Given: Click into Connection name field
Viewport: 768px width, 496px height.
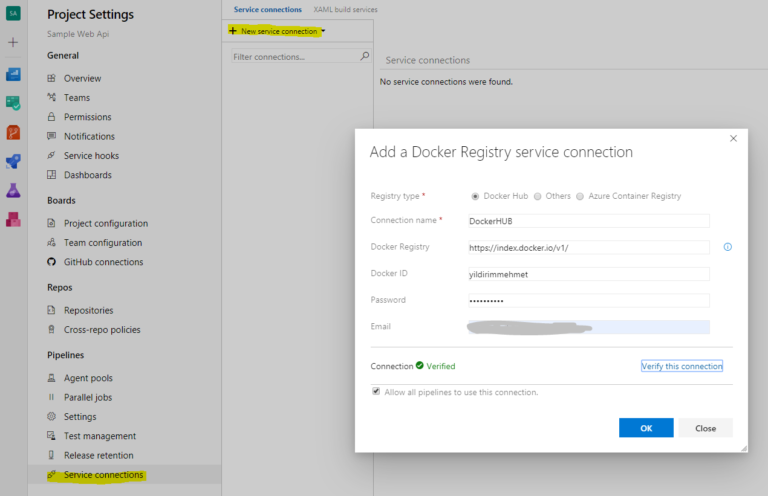Looking at the screenshot, I should tap(588, 221).
